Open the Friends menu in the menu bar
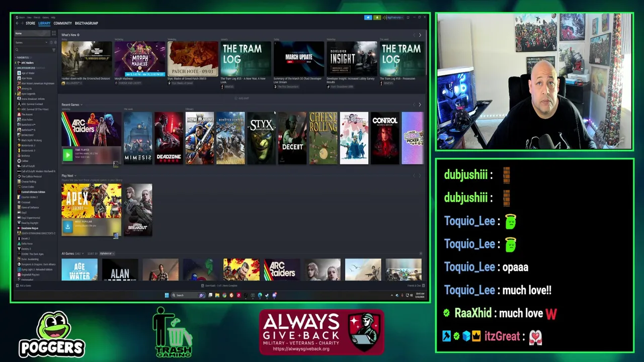 (x=37, y=18)
